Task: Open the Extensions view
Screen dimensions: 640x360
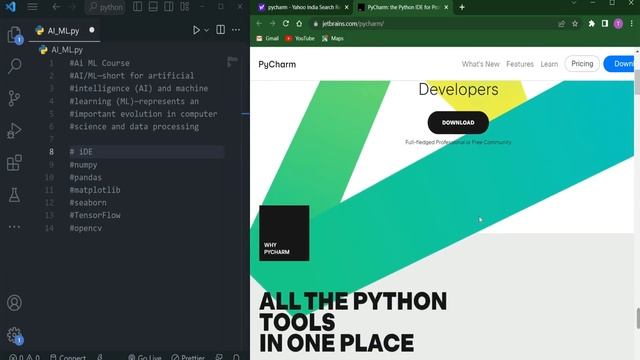Action: [14, 162]
